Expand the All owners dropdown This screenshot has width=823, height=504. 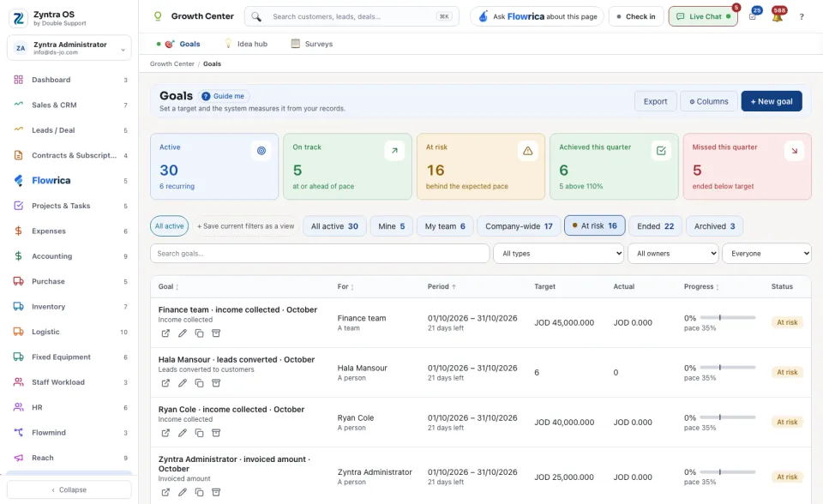(674, 254)
